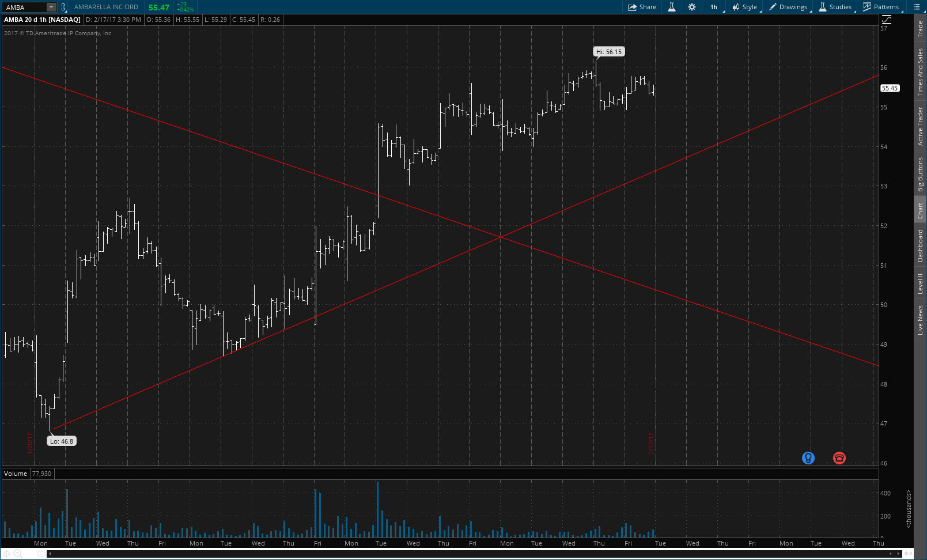Open the 1h timeframe dropdown
Screen dimensions: 927x560
714,7
